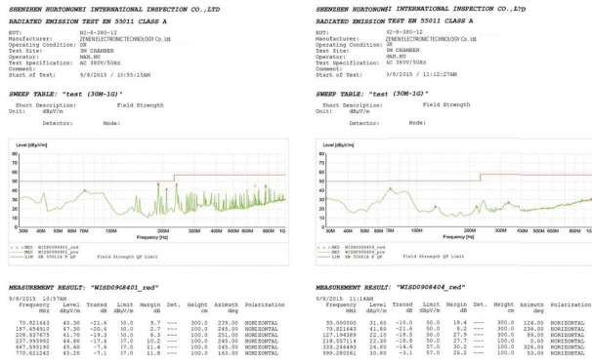Select the right report's Start of Test time 11:12:27AM

pos(440,74)
